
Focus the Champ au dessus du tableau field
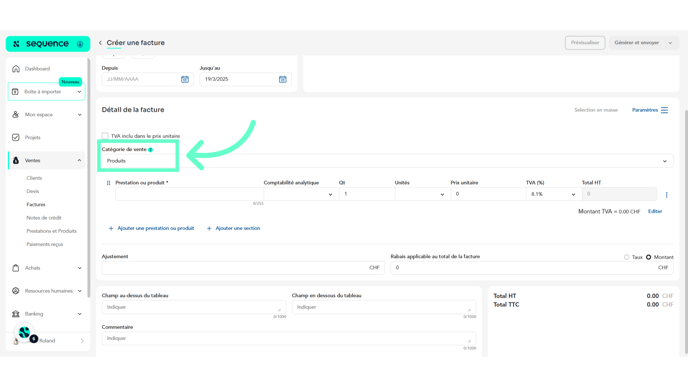(194, 308)
